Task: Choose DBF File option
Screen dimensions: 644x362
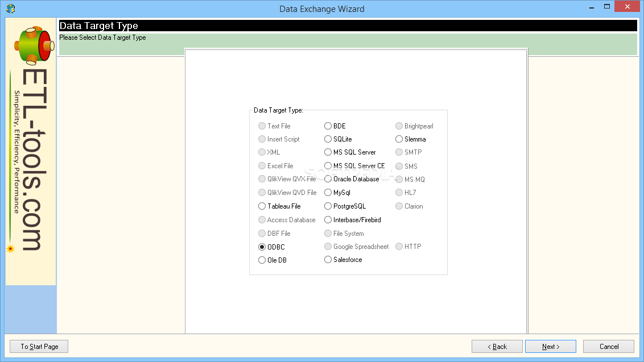Action: (x=274, y=234)
